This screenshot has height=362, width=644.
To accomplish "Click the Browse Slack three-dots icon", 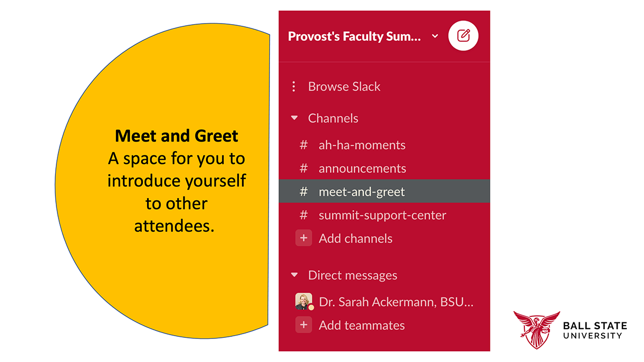I will (x=294, y=86).
